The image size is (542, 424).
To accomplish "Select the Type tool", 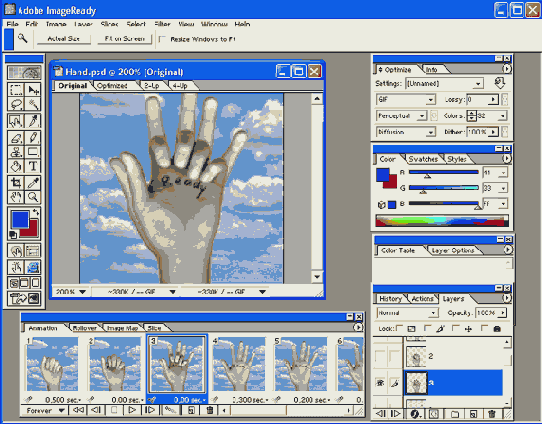I will point(33,166).
